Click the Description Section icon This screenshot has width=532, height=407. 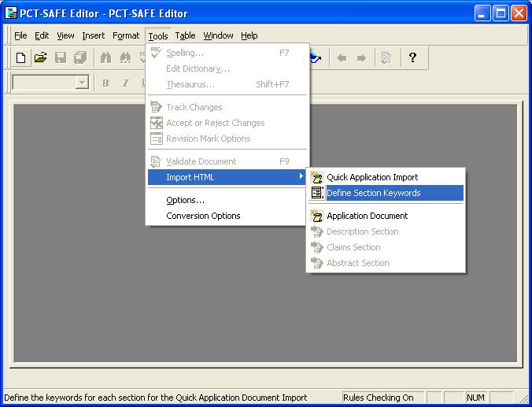(x=316, y=231)
